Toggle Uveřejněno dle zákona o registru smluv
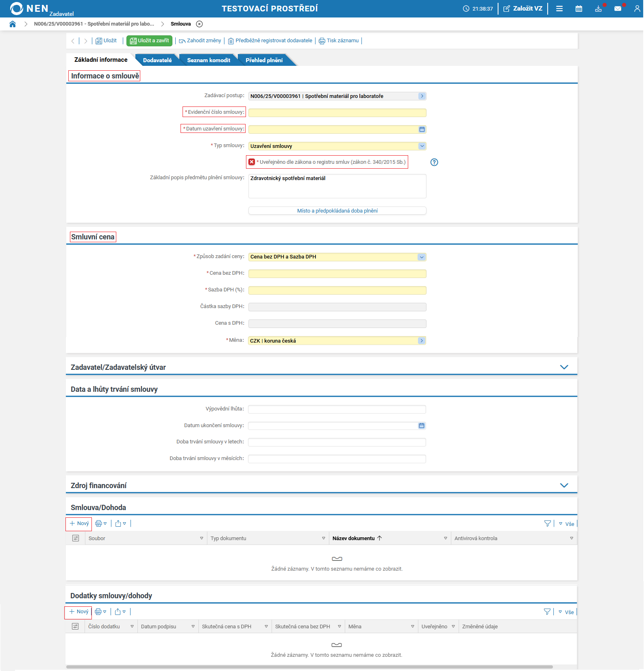 (252, 162)
